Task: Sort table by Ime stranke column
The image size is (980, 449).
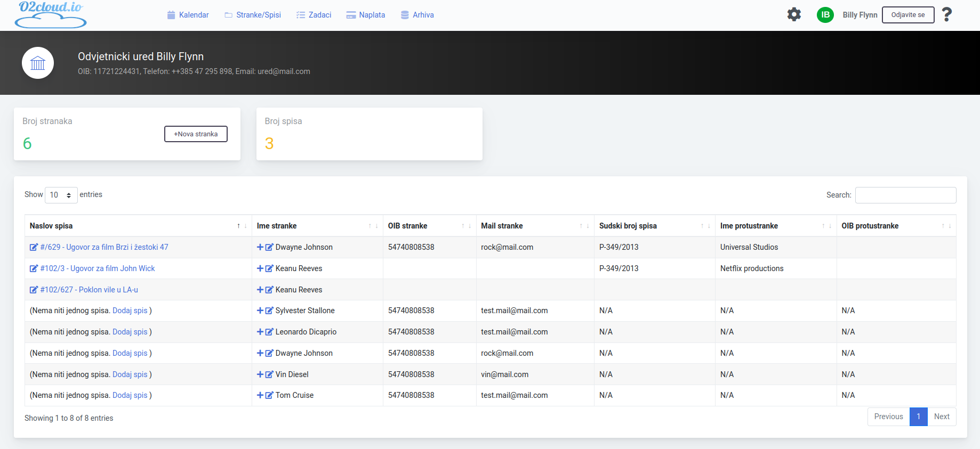Action: 317,226
